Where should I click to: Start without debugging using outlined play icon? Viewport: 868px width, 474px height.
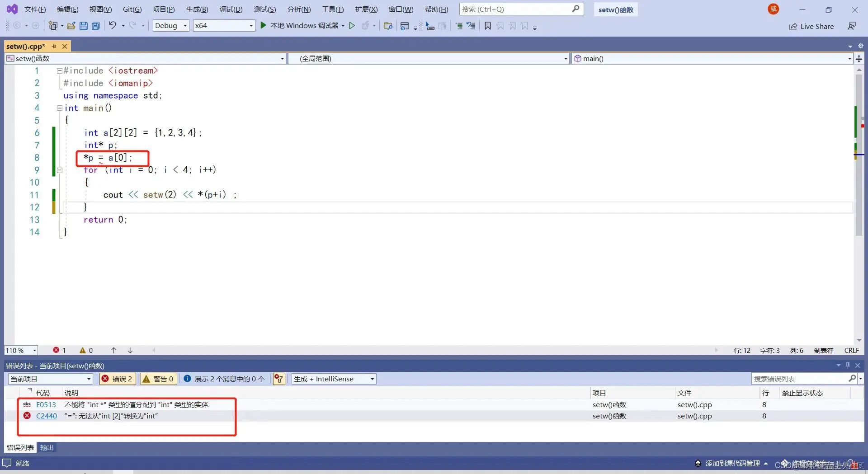point(352,26)
